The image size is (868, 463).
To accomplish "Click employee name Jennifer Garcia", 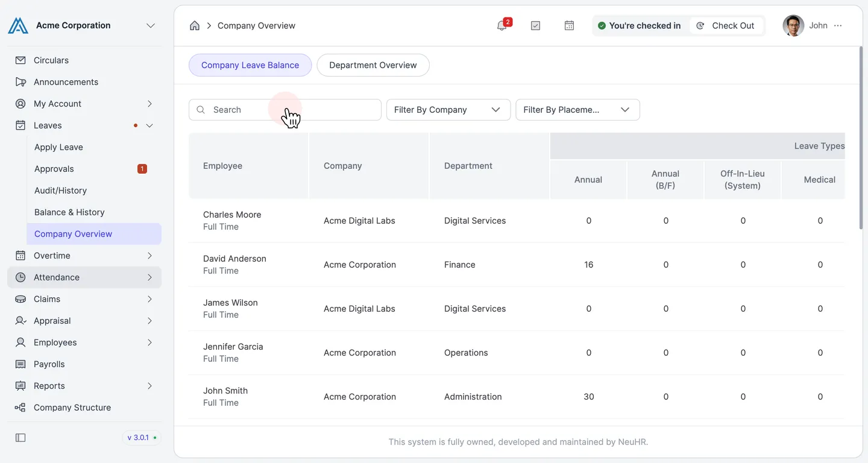I will pyautogui.click(x=233, y=347).
